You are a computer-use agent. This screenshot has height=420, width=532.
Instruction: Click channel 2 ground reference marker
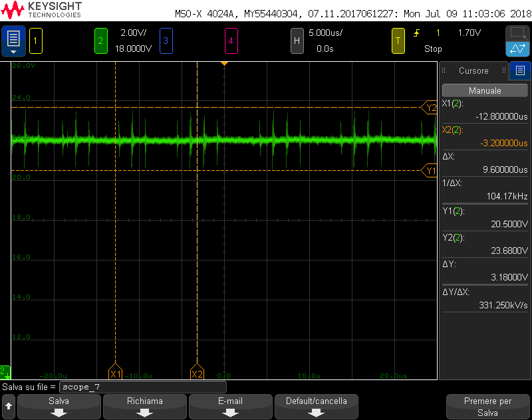5,372
